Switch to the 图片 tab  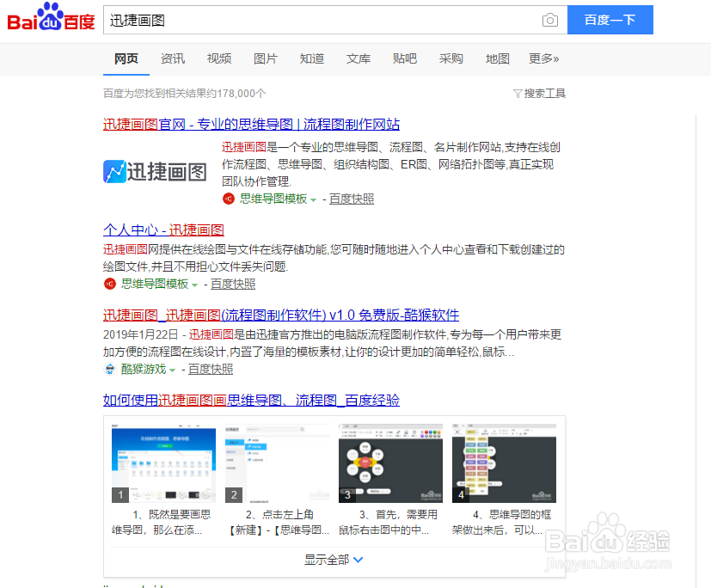pos(265,58)
